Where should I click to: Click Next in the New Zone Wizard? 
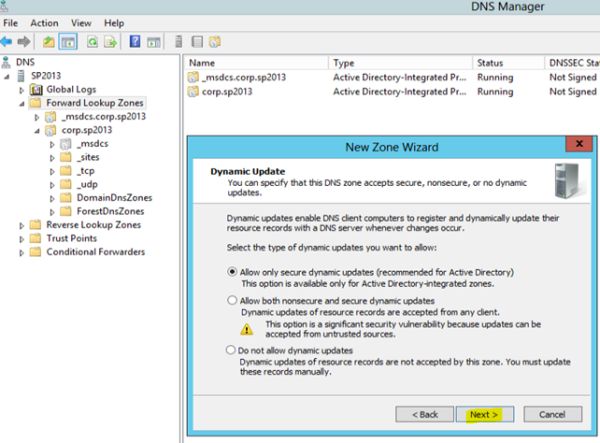pyautogui.click(x=485, y=414)
